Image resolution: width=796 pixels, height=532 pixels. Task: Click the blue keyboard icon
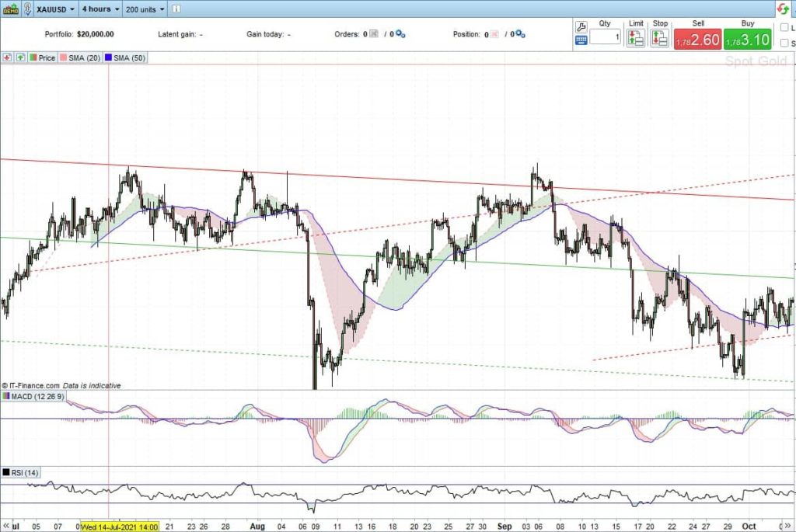click(581, 40)
